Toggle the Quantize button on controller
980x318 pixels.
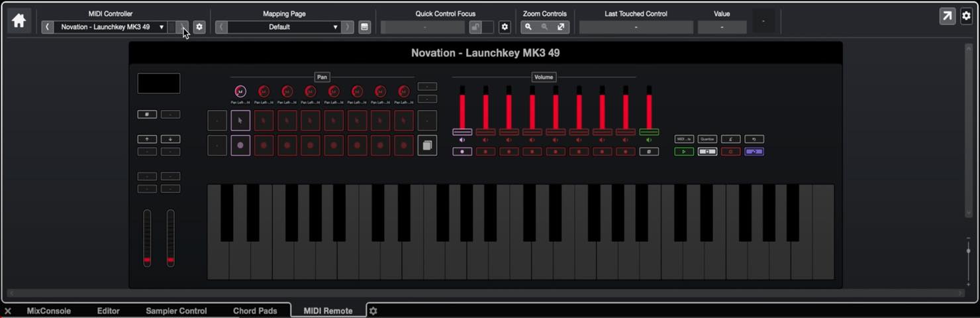pyautogui.click(x=707, y=139)
